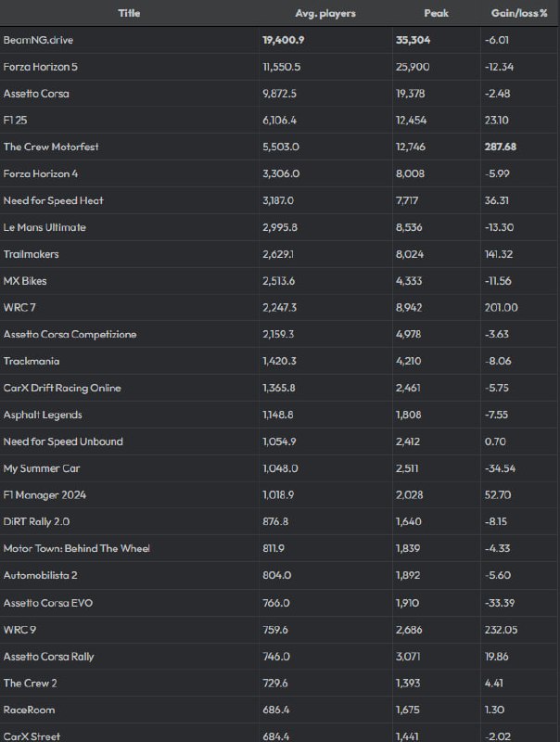Sort by Gain/loss % column header
The width and height of the screenshot is (560, 742).
pyautogui.click(x=519, y=13)
